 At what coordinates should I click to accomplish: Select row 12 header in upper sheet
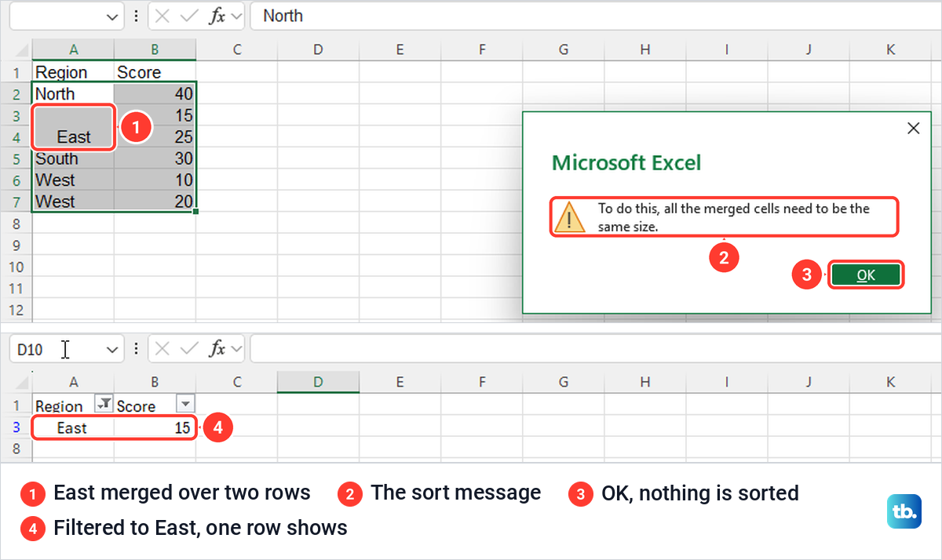16,310
